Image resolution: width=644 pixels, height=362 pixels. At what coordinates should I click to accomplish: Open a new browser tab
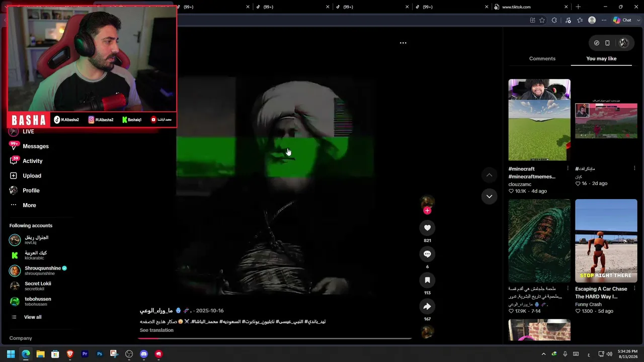tap(578, 7)
